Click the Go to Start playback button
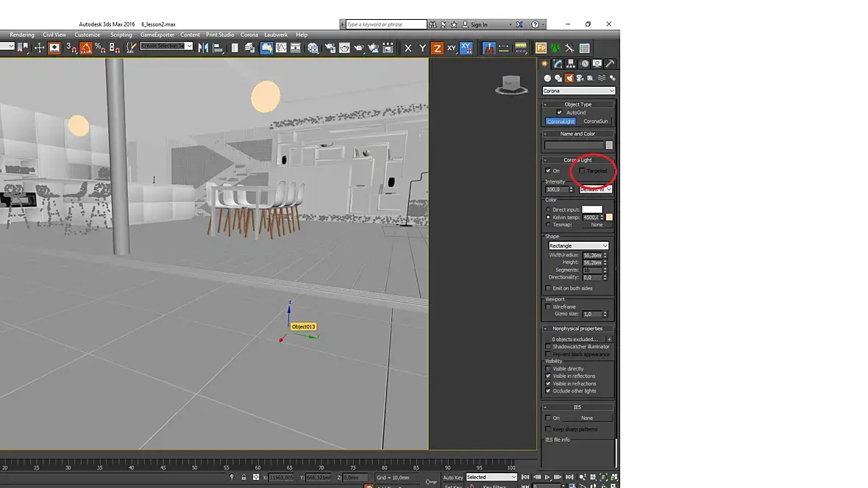This screenshot has height=488, width=868. pyautogui.click(x=525, y=477)
